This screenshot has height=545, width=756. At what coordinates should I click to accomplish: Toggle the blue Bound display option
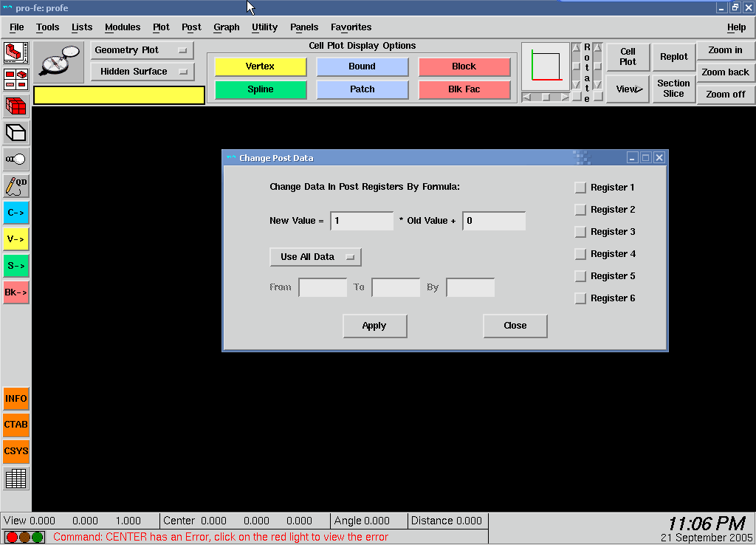point(362,66)
